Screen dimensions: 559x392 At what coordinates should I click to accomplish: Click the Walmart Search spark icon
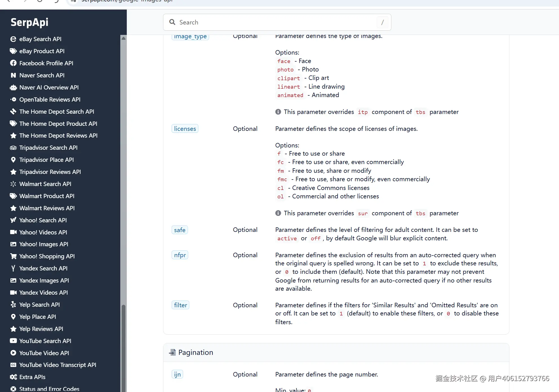pyautogui.click(x=13, y=184)
